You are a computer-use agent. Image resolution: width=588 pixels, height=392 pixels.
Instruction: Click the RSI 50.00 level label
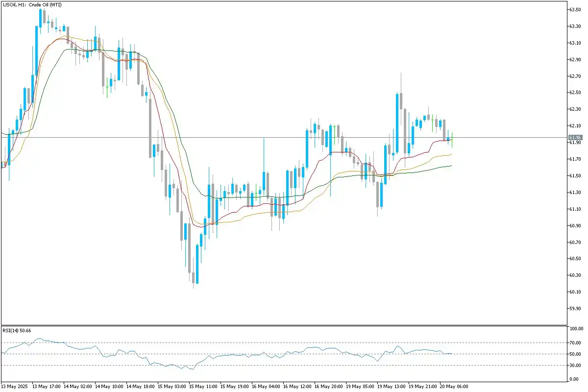point(575,354)
